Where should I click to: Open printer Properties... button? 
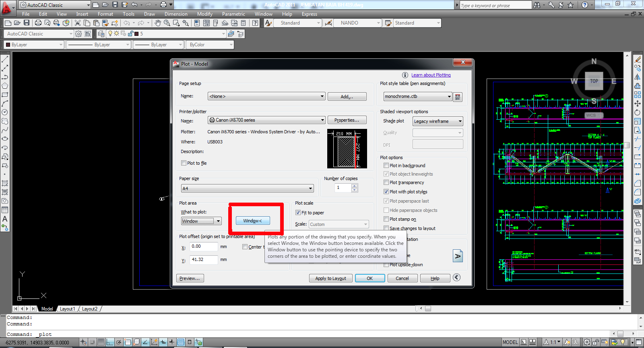coord(347,120)
